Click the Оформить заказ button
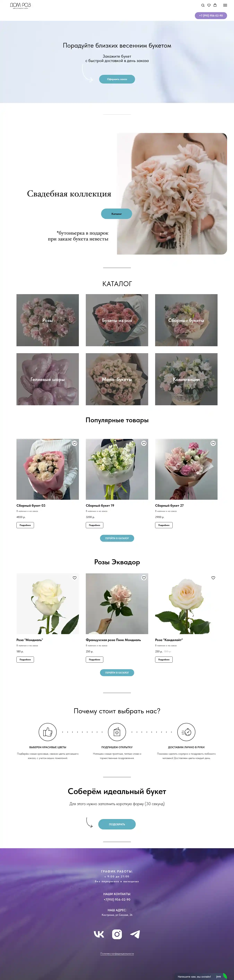This screenshot has height=980, width=234. (117, 79)
